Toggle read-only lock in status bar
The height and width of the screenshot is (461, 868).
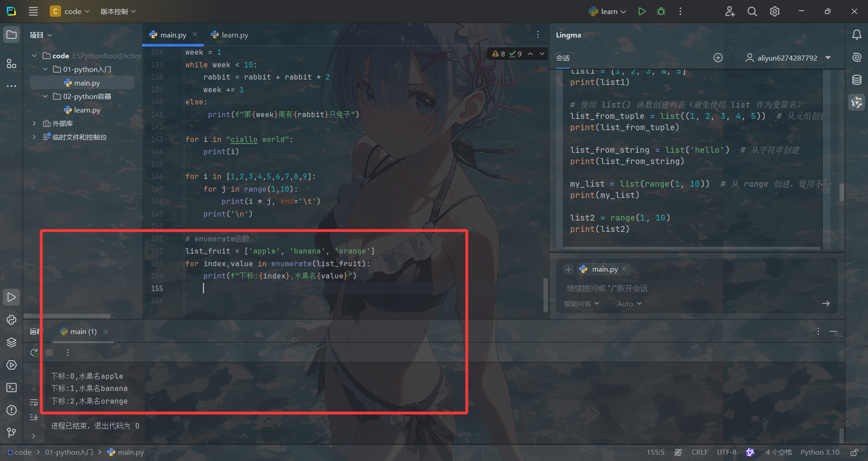pyautogui.click(x=854, y=452)
